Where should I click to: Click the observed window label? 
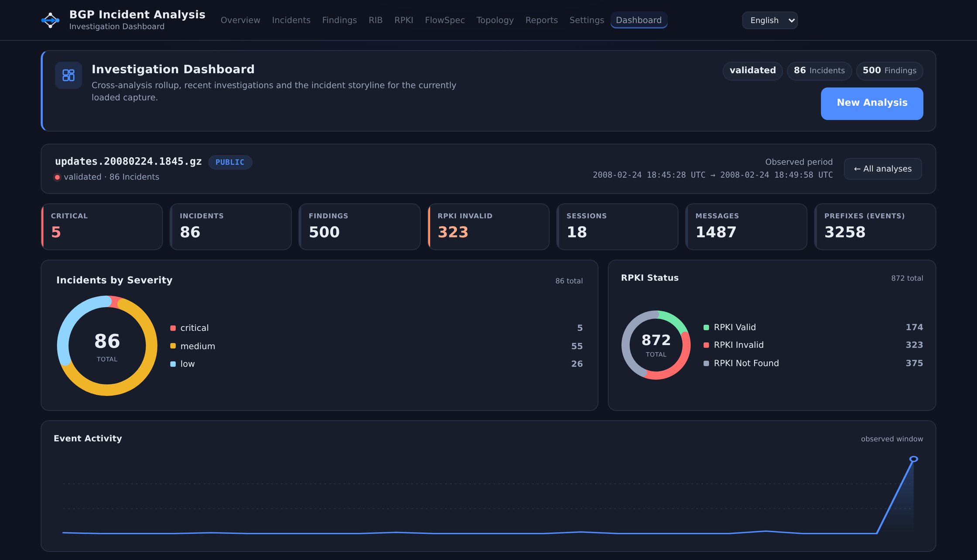[892, 439]
